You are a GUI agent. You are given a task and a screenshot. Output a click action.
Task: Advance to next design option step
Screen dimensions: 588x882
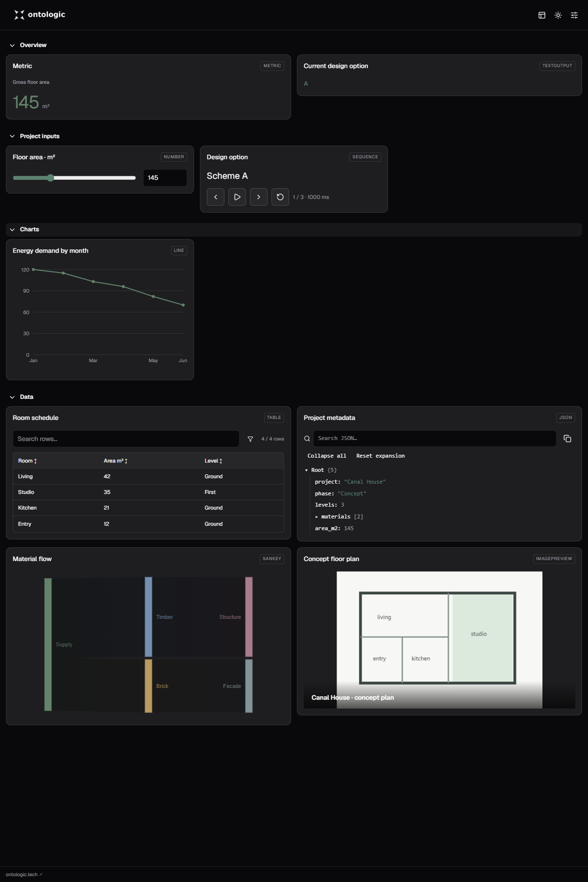coord(259,197)
